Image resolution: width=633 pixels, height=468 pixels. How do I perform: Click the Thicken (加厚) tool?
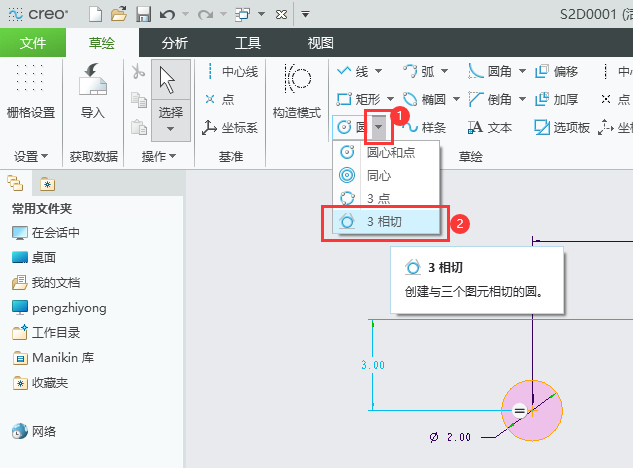[556, 99]
